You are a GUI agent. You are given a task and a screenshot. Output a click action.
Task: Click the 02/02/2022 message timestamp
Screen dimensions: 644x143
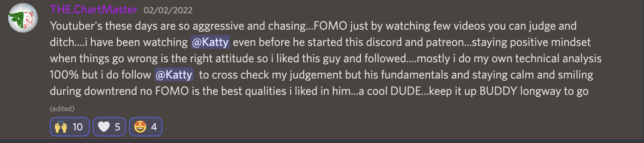point(168,10)
